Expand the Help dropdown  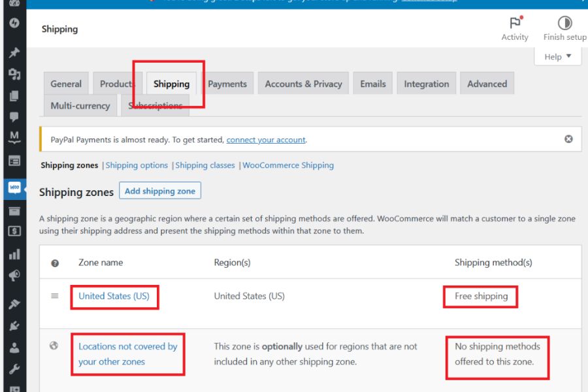tap(557, 57)
